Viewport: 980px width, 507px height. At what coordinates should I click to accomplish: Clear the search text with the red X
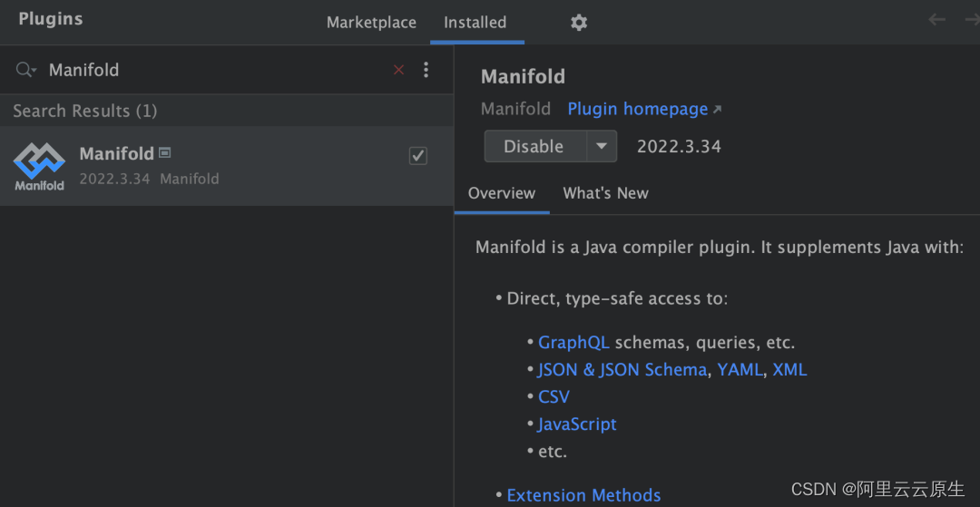(x=398, y=70)
